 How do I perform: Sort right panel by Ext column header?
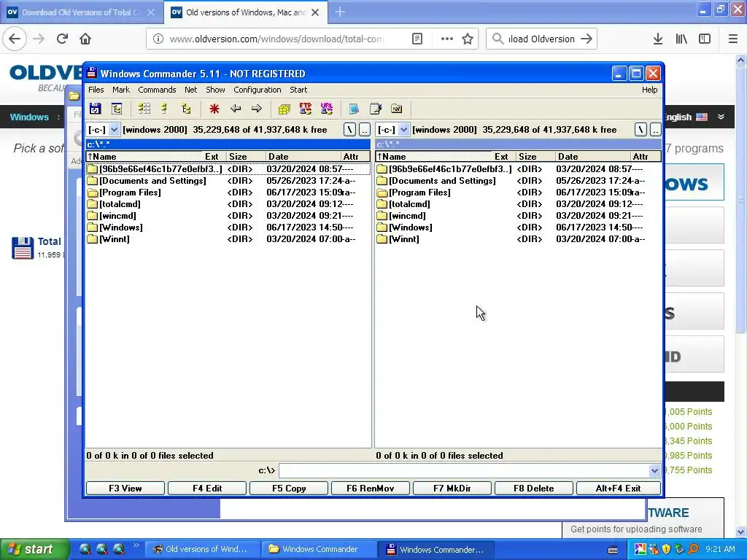(x=504, y=157)
